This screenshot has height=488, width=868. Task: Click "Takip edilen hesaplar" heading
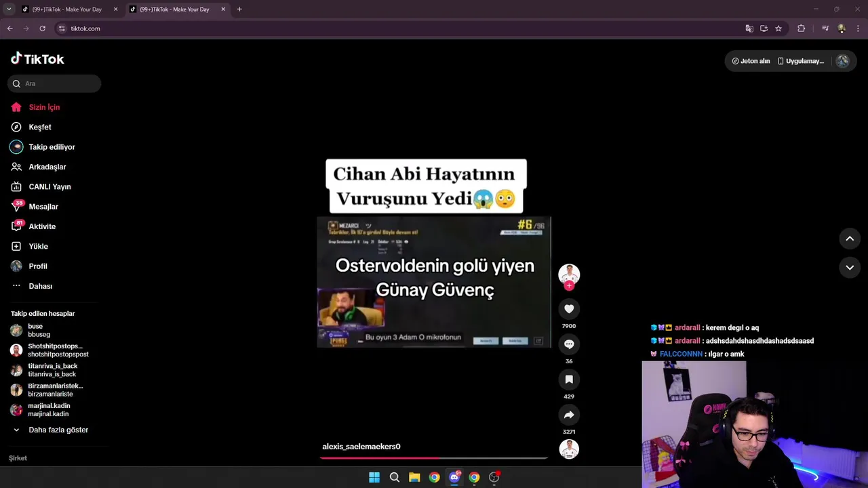tap(43, 314)
